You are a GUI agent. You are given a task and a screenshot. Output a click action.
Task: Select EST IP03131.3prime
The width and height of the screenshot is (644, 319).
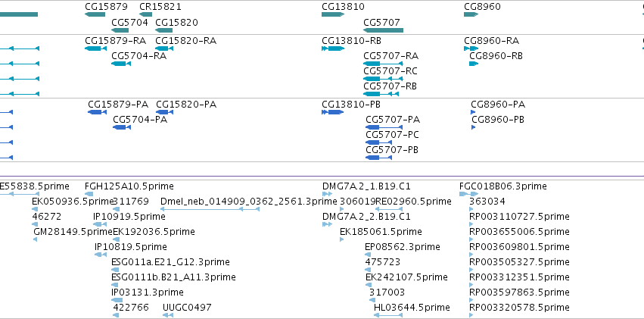[117, 300]
